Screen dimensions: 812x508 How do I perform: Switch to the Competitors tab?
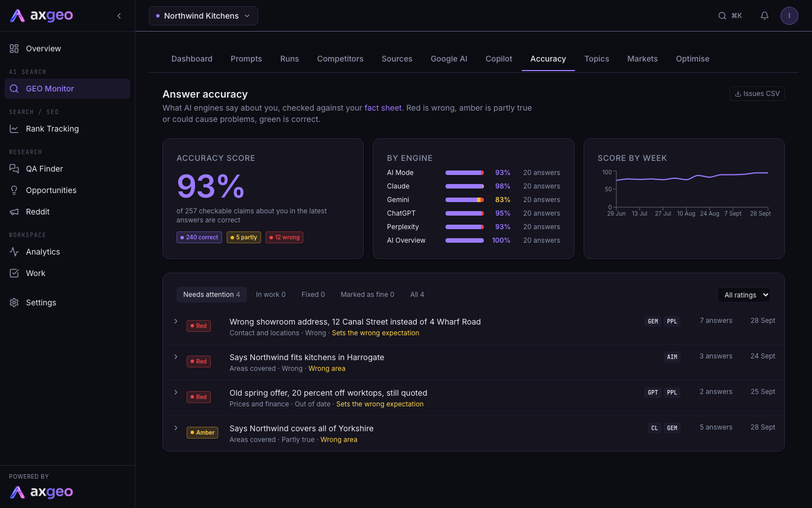(340, 59)
